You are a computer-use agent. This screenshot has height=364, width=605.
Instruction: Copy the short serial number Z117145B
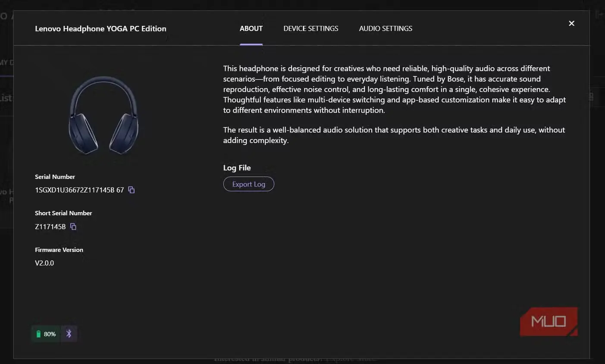pyautogui.click(x=73, y=226)
